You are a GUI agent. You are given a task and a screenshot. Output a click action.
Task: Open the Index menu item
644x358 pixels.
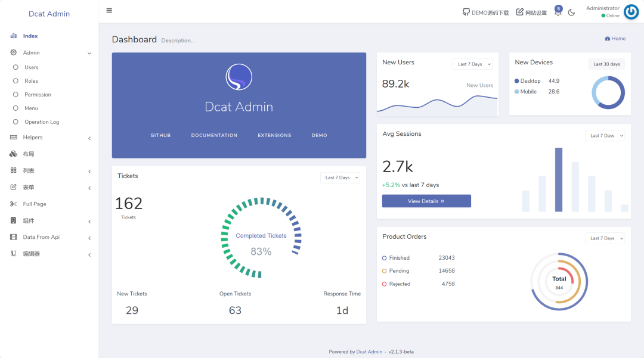click(x=49, y=36)
